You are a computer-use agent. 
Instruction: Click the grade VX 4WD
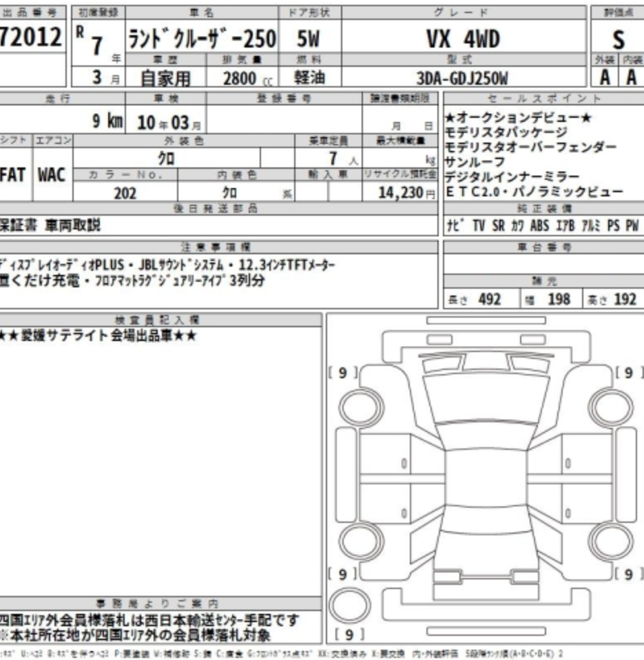coord(463,39)
